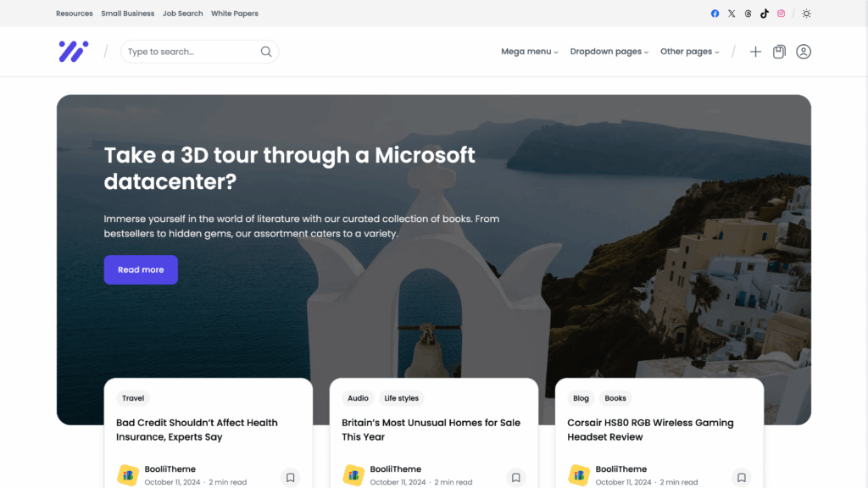
Task: Click author avatar on Corsair HS80 card
Action: (579, 474)
